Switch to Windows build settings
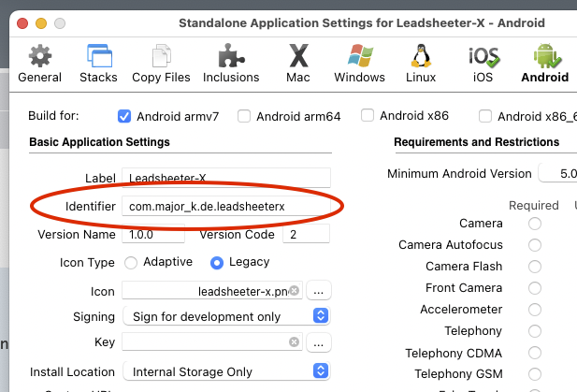577x392 pixels. pos(359,62)
